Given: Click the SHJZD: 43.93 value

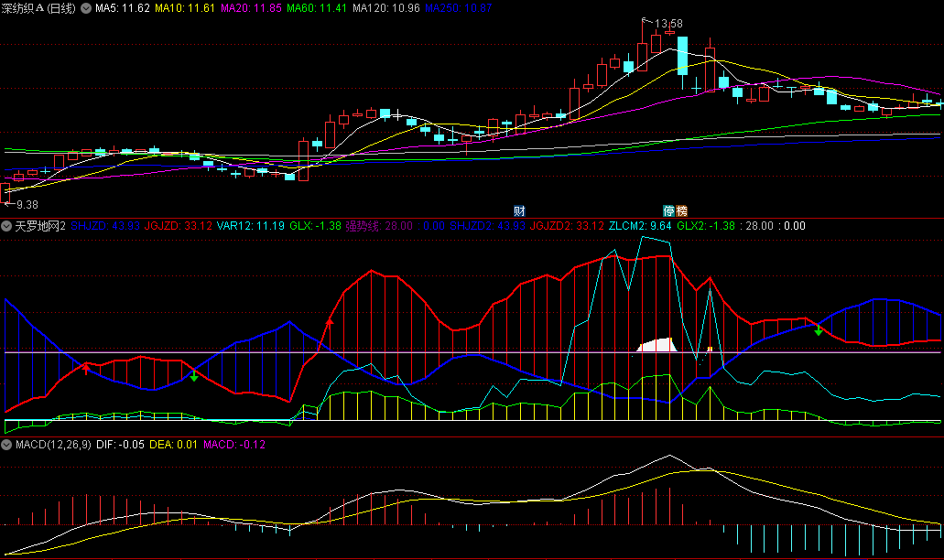Looking at the screenshot, I should (105, 226).
